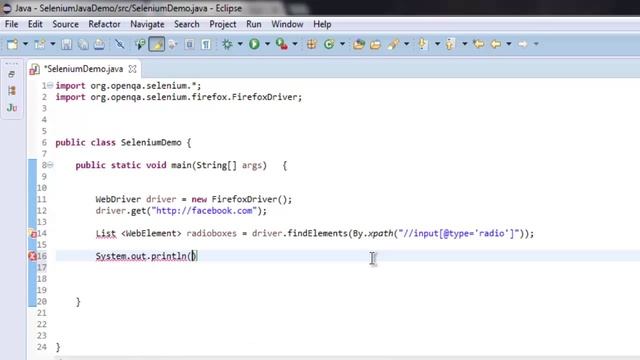Click 'System.out.println(' on line 16
The width and height of the screenshot is (640, 360).
pyautogui.click(x=144, y=256)
